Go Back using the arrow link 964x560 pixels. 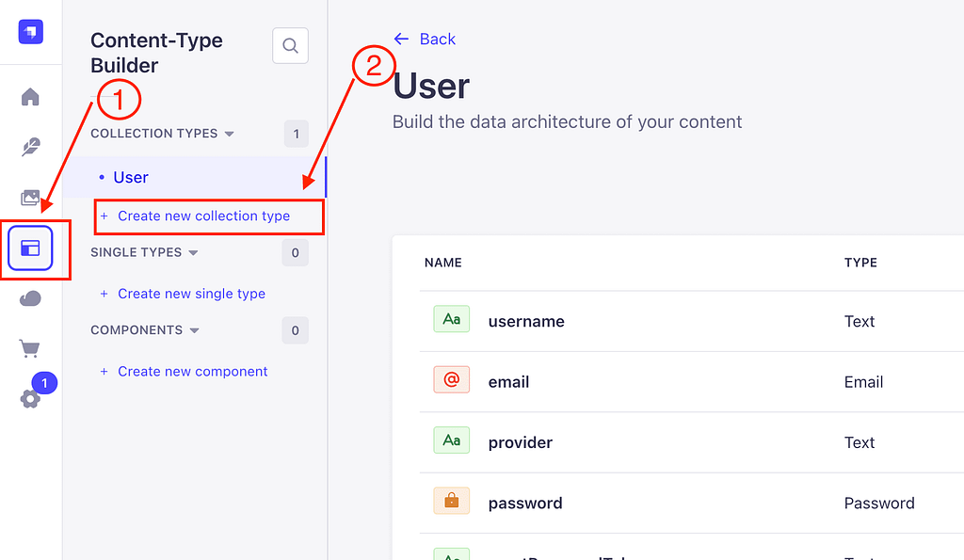[x=425, y=39]
